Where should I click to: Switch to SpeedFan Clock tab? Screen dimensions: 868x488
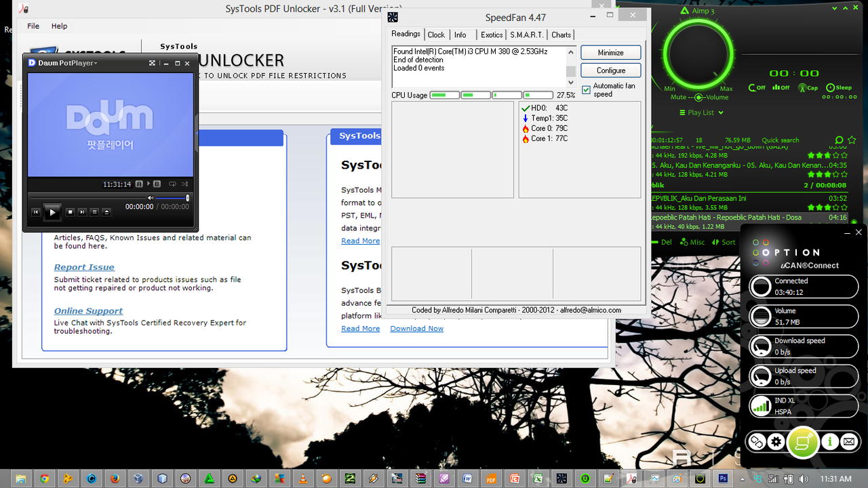(437, 35)
